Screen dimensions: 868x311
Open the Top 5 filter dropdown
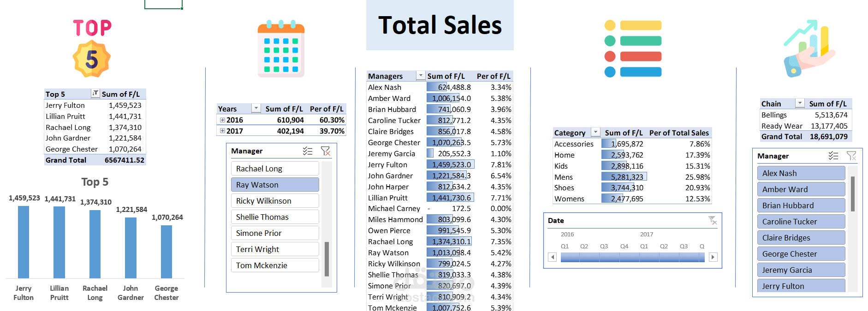[x=95, y=94]
